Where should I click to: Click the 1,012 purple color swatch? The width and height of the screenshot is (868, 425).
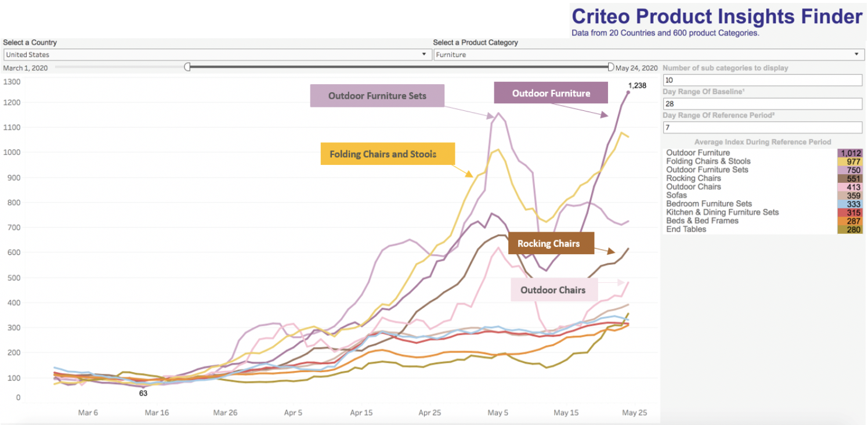[x=850, y=153]
